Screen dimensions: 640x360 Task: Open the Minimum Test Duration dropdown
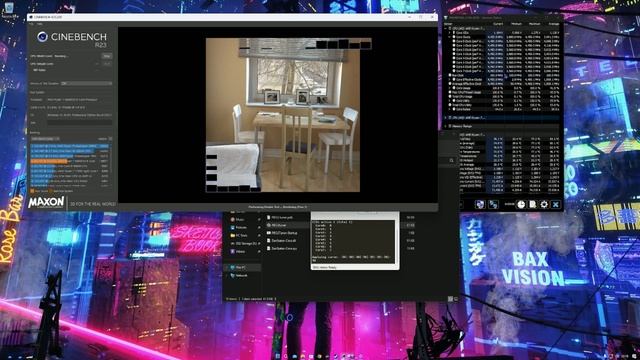pyautogui.click(x=86, y=83)
